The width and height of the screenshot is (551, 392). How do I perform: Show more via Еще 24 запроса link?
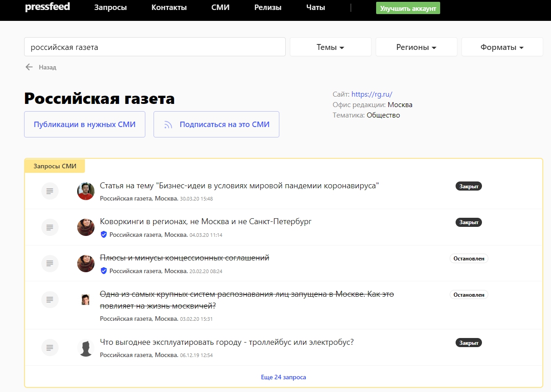[x=283, y=377]
